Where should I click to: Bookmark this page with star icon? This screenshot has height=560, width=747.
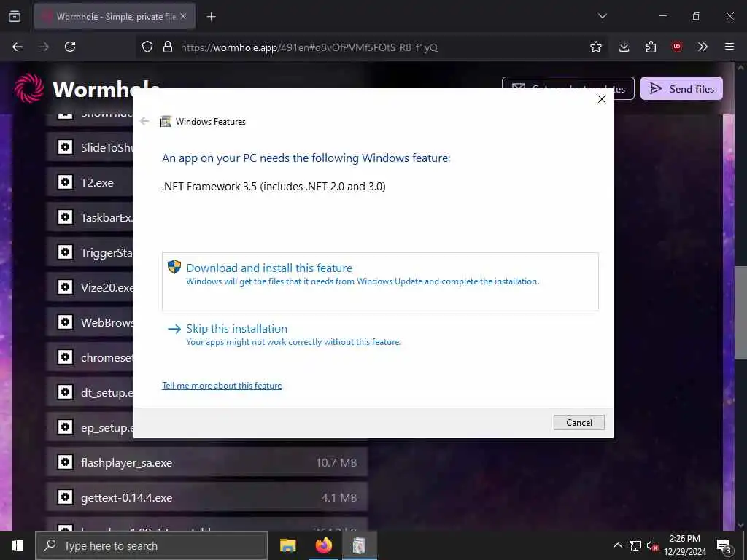point(596,47)
